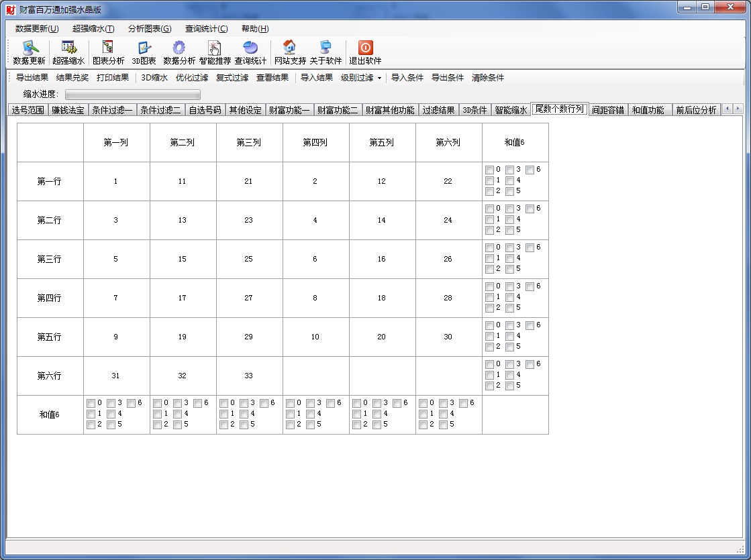Click the 清除条件 button

point(488,78)
